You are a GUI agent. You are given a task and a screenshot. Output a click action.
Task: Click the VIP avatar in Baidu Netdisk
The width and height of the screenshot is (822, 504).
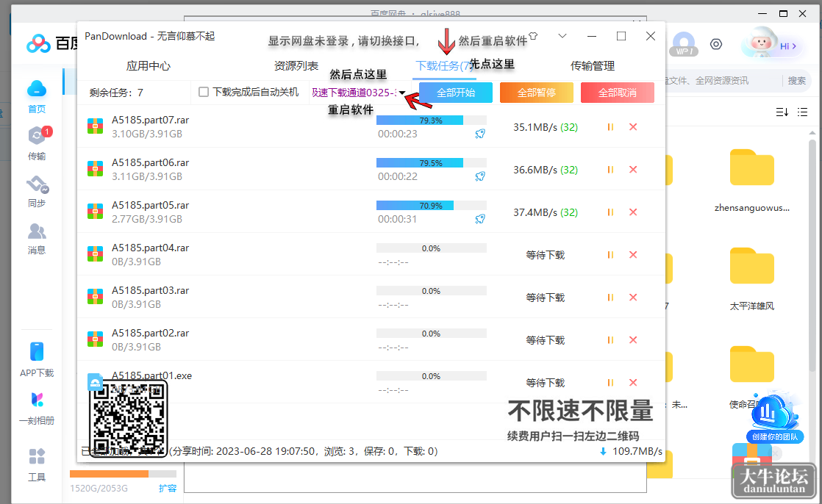tap(684, 44)
